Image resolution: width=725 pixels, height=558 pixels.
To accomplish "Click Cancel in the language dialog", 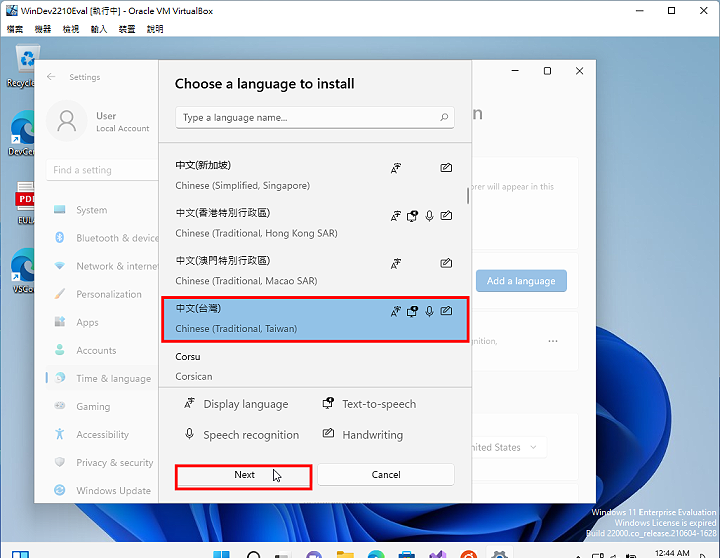I will (386, 475).
